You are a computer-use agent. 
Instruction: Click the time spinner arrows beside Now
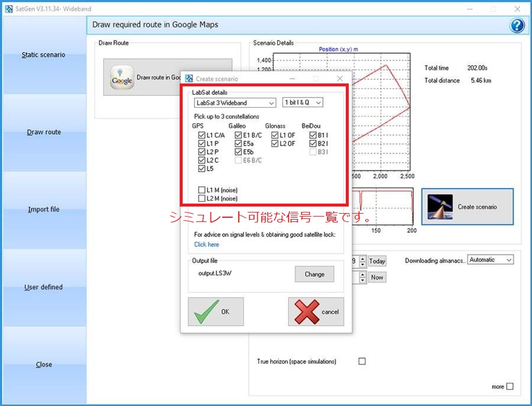pyautogui.click(x=363, y=277)
